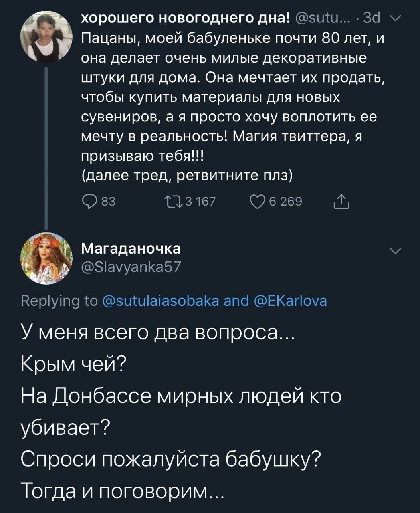Like the tweet with the heart icon
Image resolution: width=420 pixels, height=513 pixels.
(257, 201)
